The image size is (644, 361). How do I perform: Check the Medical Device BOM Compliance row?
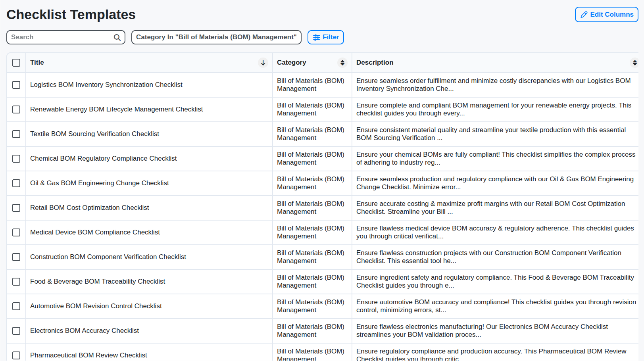point(16,232)
